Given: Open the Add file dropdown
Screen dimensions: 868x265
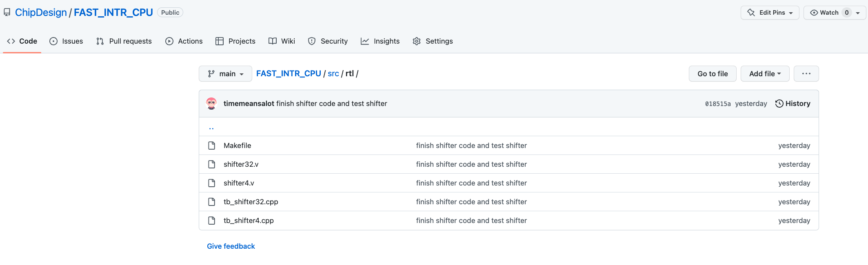Looking at the screenshot, I should [x=765, y=74].
